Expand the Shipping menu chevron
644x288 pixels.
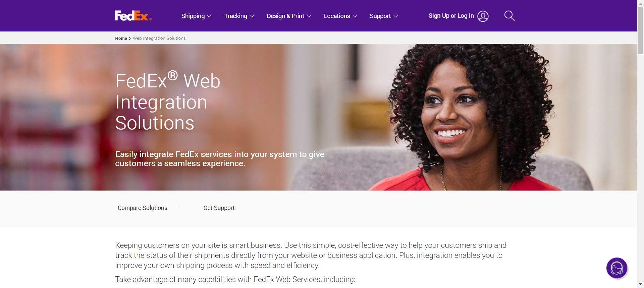pyautogui.click(x=209, y=16)
